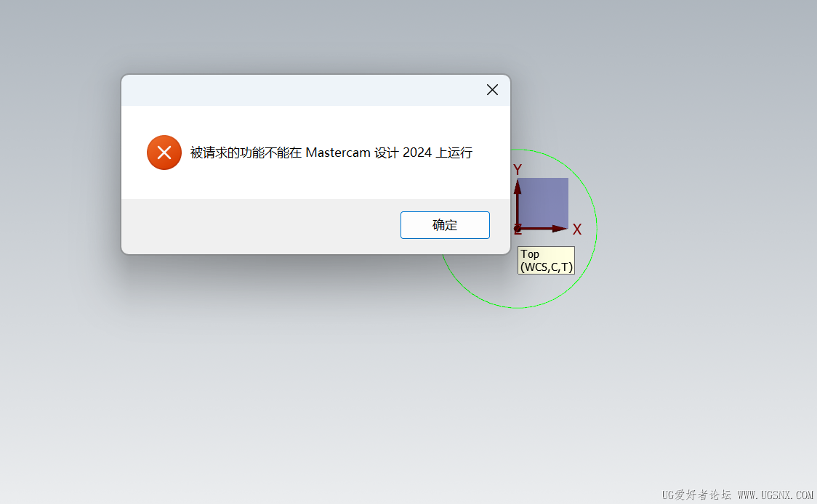Click the red error cross icon
The width and height of the screenshot is (817, 504).
pyautogui.click(x=164, y=153)
